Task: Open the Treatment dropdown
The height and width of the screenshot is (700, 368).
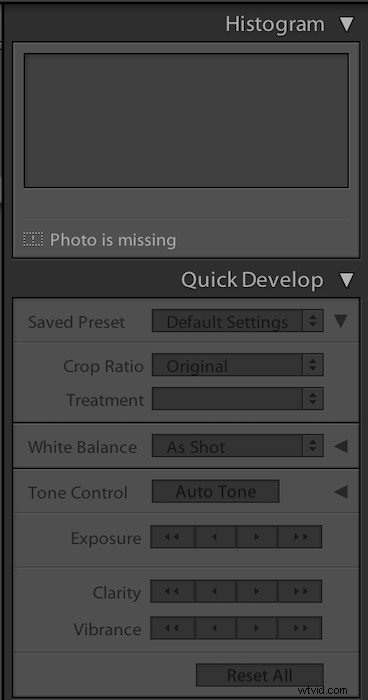Action: [238, 399]
